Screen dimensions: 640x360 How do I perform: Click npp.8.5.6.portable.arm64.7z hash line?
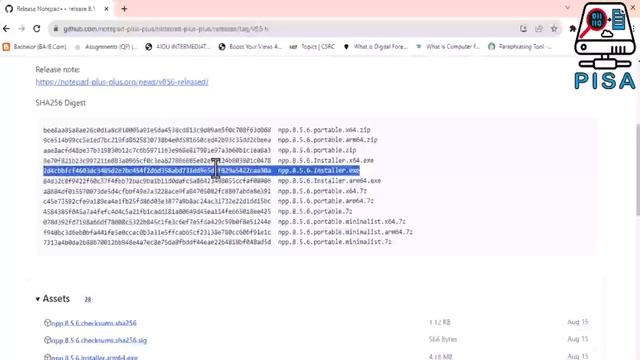(209, 201)
